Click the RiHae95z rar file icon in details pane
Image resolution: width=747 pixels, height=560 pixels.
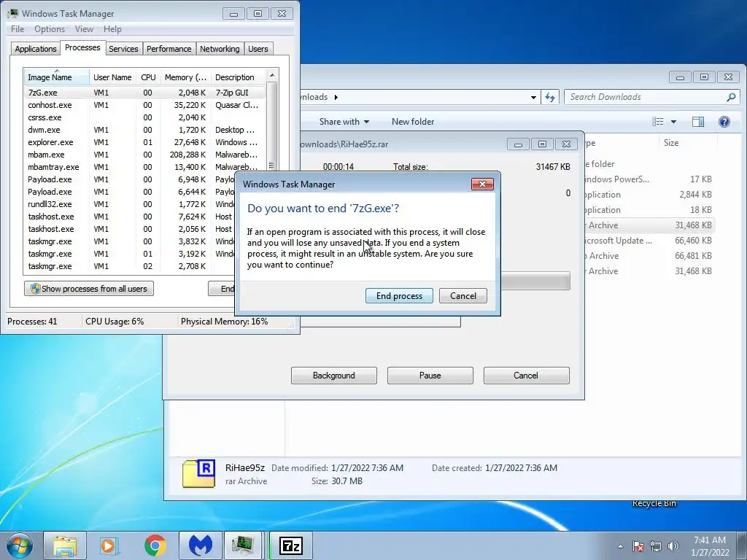pos(198,474)
